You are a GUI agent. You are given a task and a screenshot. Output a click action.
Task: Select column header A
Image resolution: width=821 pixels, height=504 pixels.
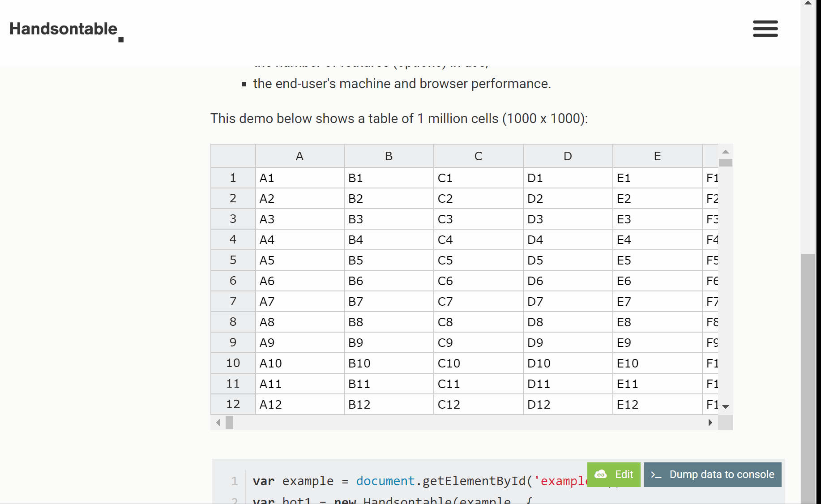tap(299, 156)
